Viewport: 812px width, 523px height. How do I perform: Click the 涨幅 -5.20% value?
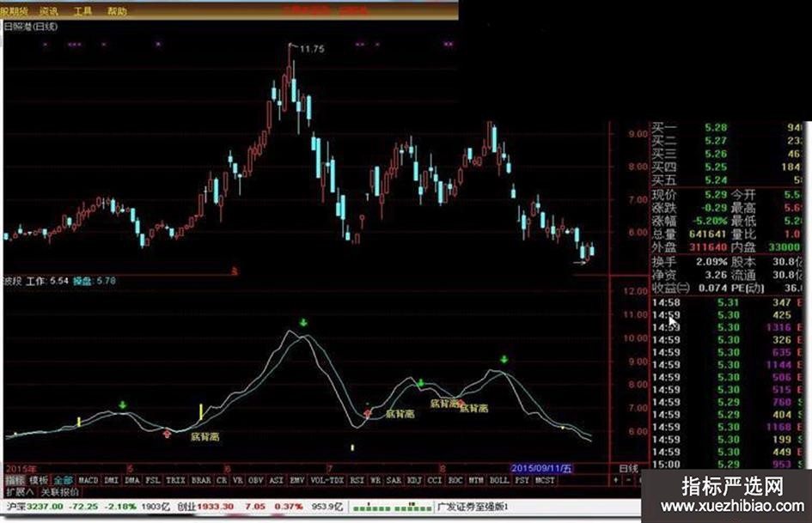pos(710,221)
